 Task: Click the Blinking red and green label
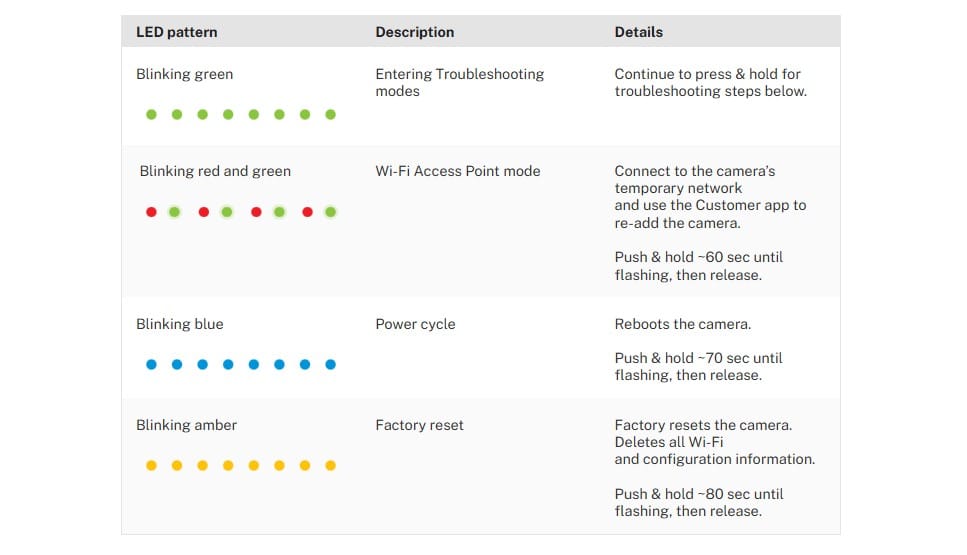[215, 171]
